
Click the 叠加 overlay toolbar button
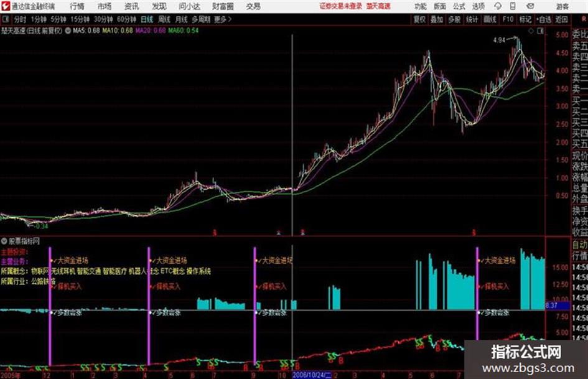(437, 19)
